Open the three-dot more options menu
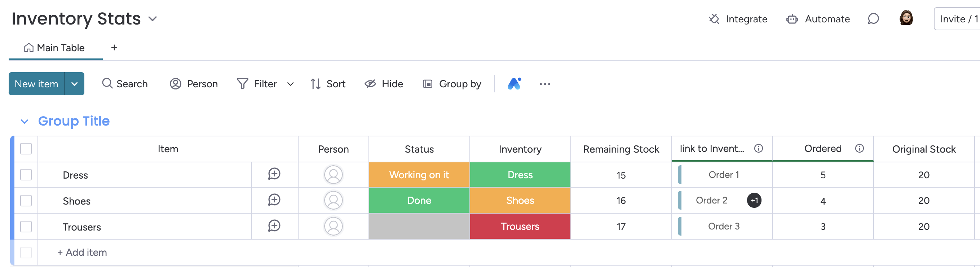 coord(544,84)
